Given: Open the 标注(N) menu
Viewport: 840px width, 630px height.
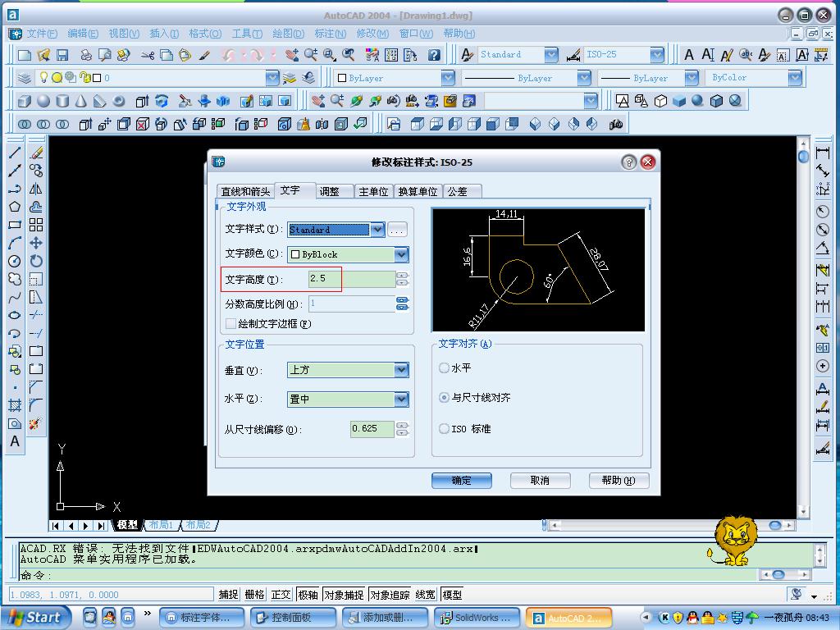Looking at the screenshot, I should tap(330, 34).
